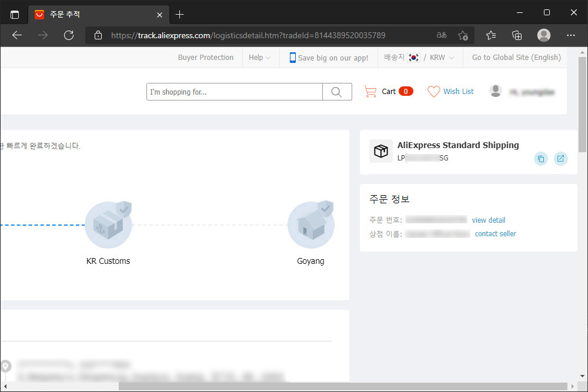
Task: Add this page to favorites star icon
Action: coord(463,35)
